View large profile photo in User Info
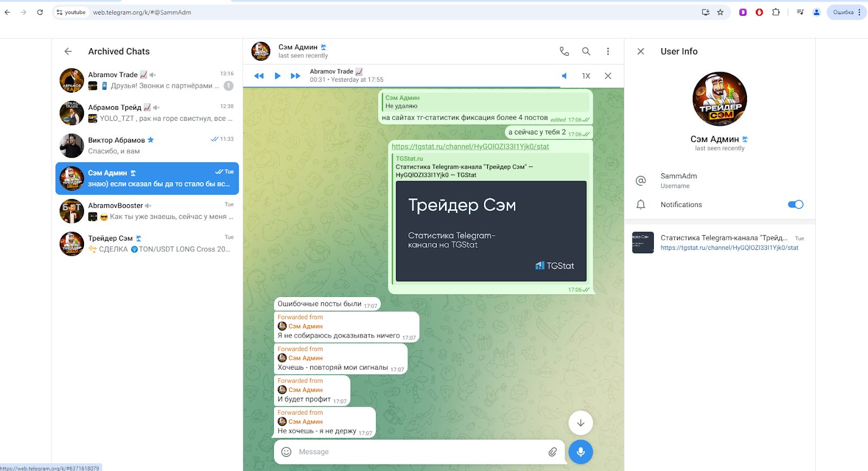Image resolution: width=868 pixels, height=471 pixels. coord(720,99)
